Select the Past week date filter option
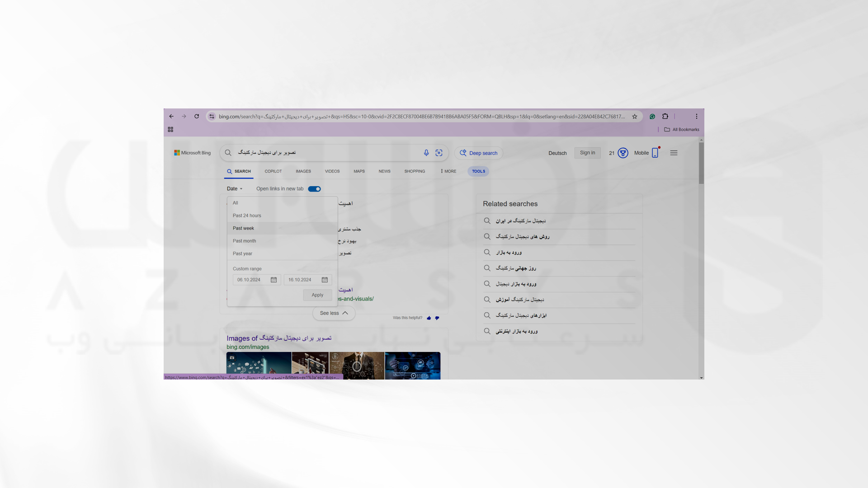Image resolution: width=868 pixels, height=488 pixels. point(243,228)
